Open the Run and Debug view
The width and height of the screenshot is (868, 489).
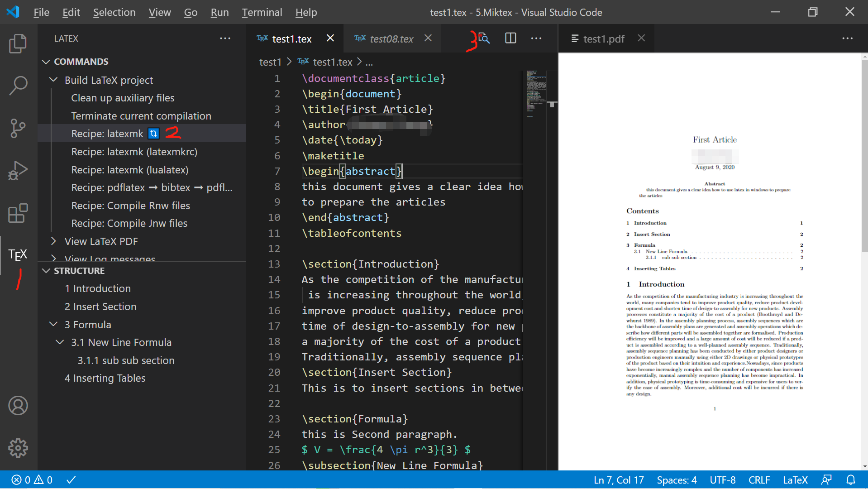click(18, 171)
